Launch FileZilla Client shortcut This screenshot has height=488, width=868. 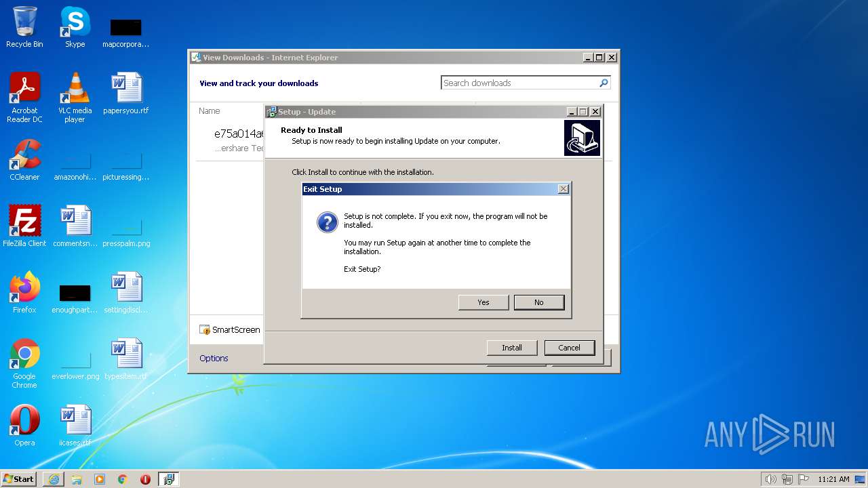pos(24,226)
